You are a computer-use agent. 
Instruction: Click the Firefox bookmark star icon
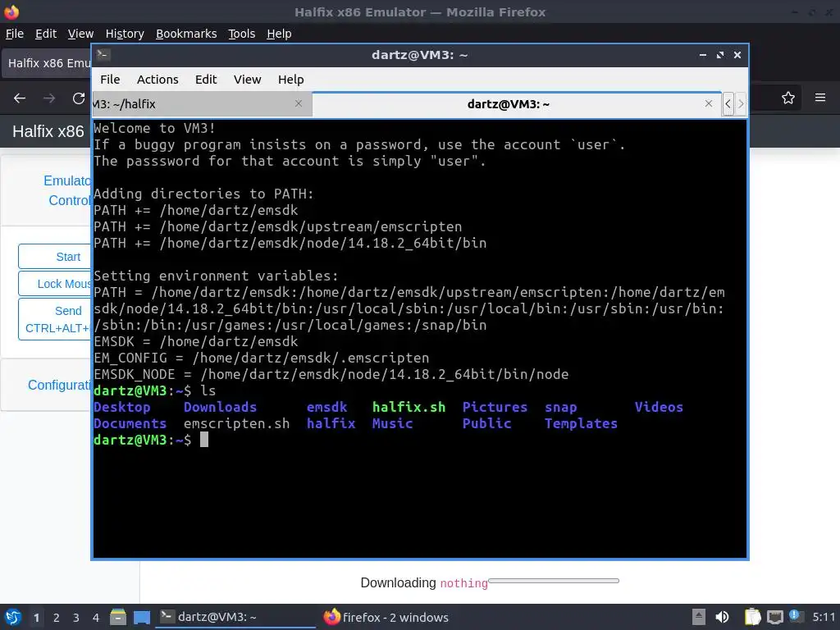click(x=788, y=98)
